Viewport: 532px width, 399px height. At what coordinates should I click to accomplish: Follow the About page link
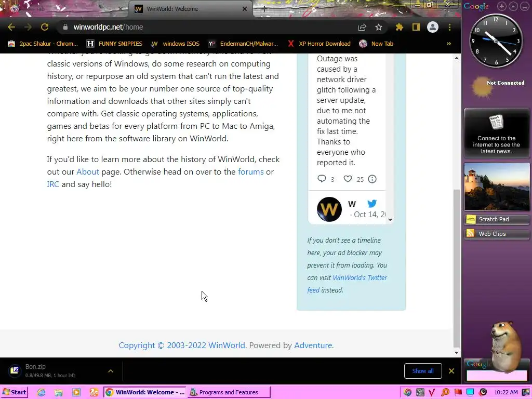(x=87, y=171)
